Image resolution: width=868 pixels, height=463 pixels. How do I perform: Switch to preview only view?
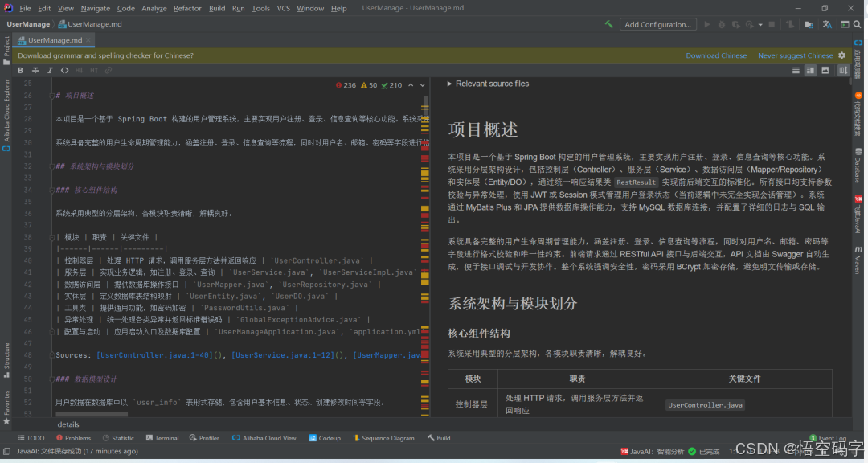[825, 71]
